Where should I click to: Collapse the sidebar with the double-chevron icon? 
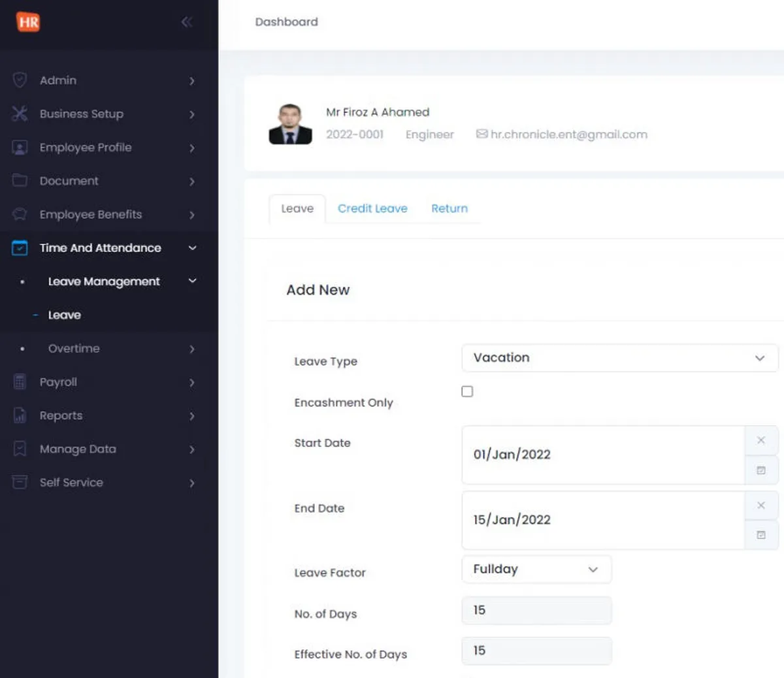click(x=187, y=22)
